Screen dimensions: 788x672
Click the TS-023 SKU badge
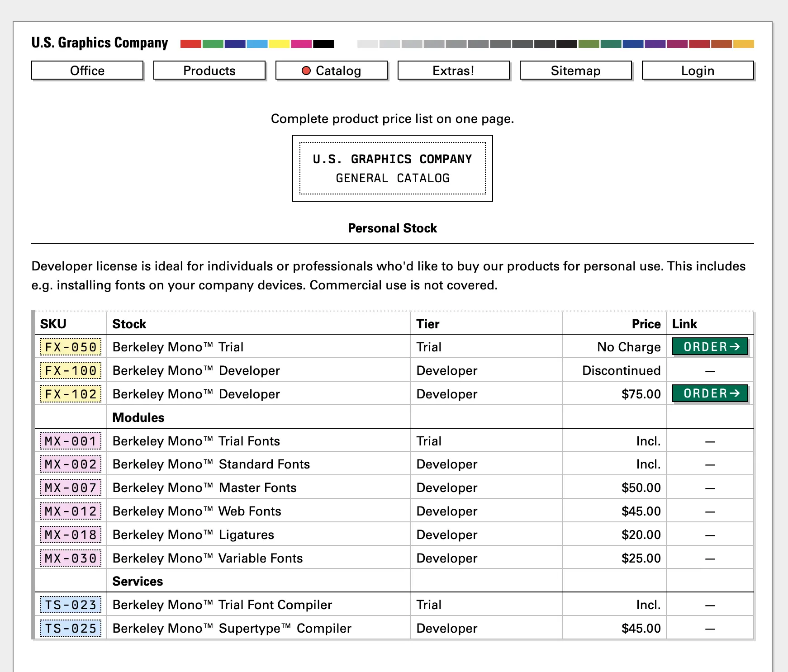(x=71, y=605)
